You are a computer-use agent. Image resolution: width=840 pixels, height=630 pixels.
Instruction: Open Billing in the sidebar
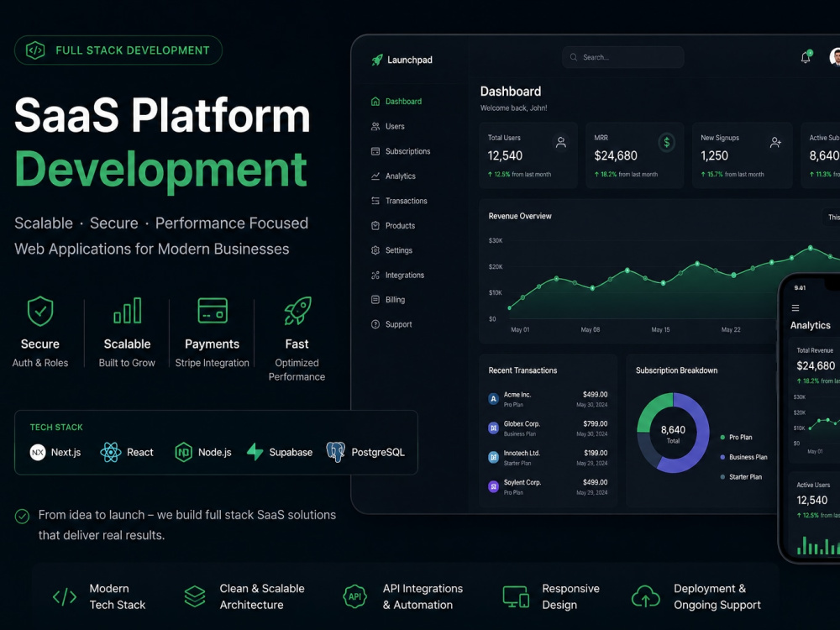388,300
